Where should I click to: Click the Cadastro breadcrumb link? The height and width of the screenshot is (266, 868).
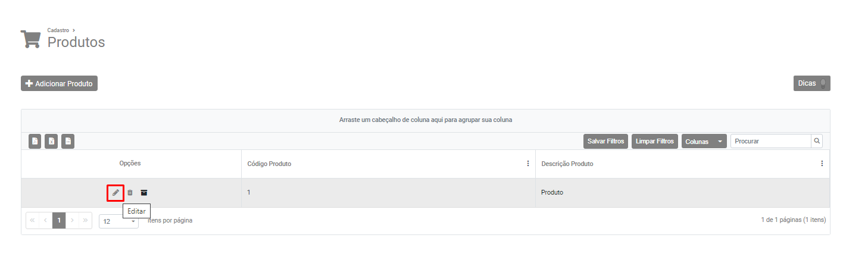click(58, 30)
